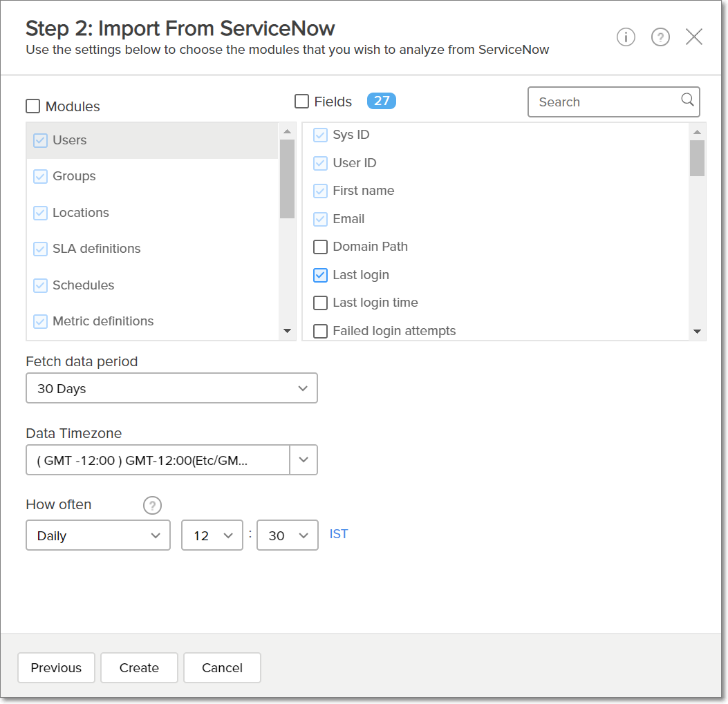Click the Fields list scrollbar thumb

pos(698,158)
